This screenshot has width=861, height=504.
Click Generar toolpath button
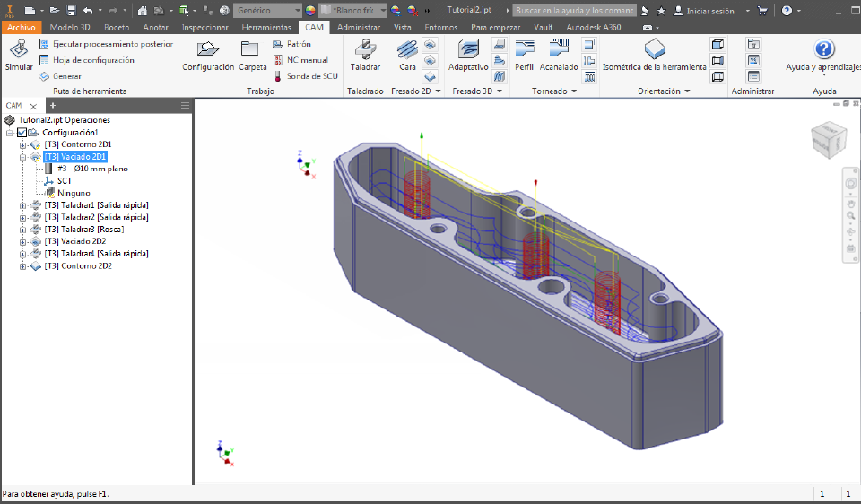click(60, 76)
